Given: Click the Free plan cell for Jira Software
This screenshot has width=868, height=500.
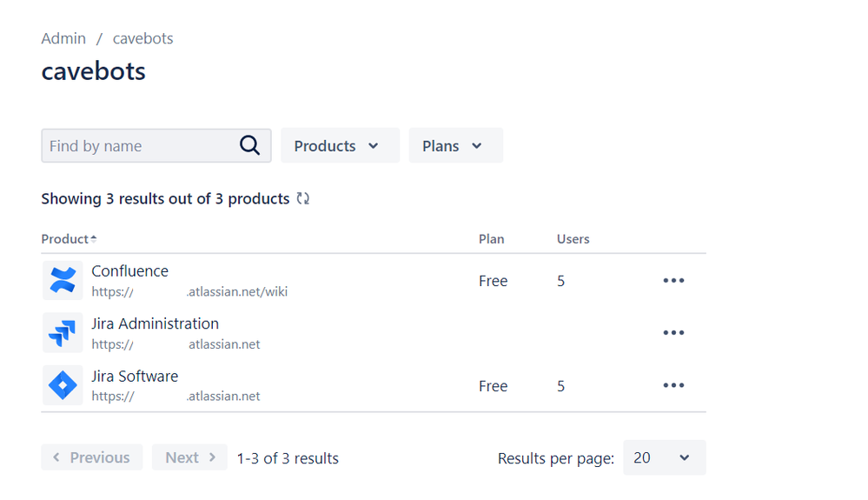Looking at the screenshot, I should pyautogui.click(x=494, y=386).
